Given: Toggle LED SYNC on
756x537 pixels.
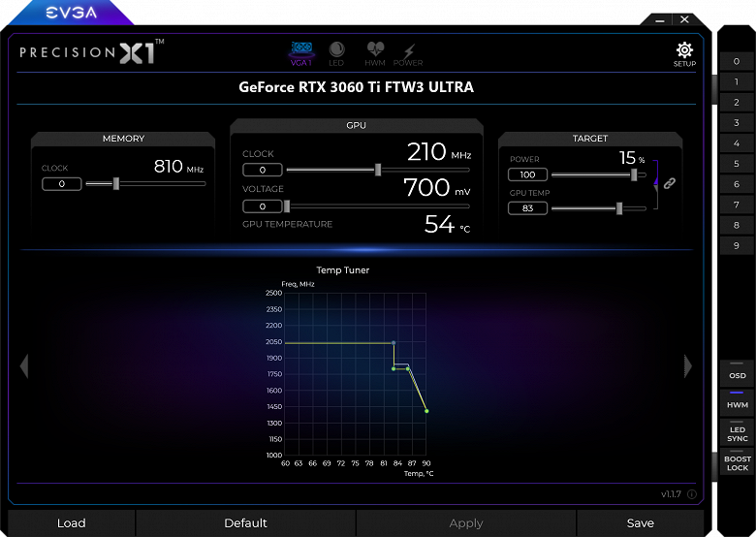Looking at the screenshot, I should [x=738, y=432].
